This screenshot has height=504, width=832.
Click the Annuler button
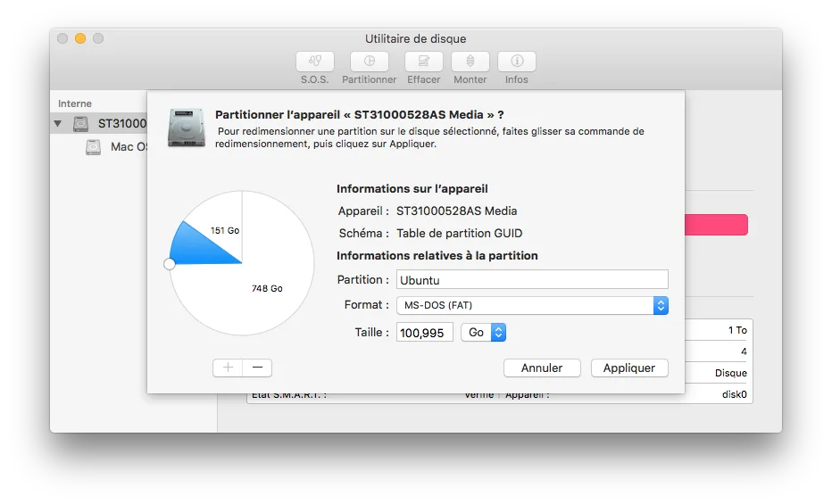point(542,368)
